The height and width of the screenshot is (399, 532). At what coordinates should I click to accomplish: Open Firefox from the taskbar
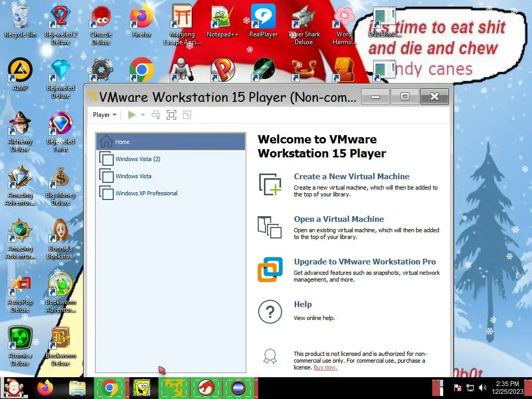point(45,388)
